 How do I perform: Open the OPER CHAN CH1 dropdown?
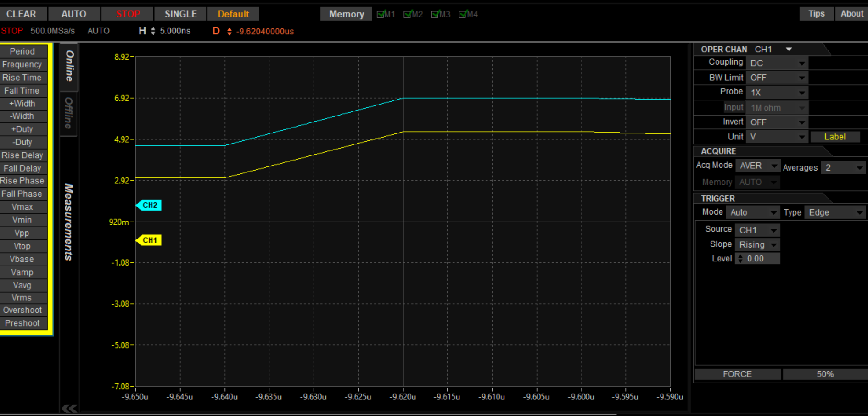tap(773, 49)
